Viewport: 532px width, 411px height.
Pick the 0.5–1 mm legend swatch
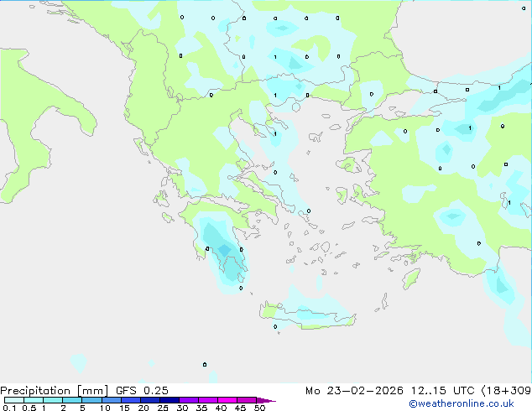pos(34,400)
